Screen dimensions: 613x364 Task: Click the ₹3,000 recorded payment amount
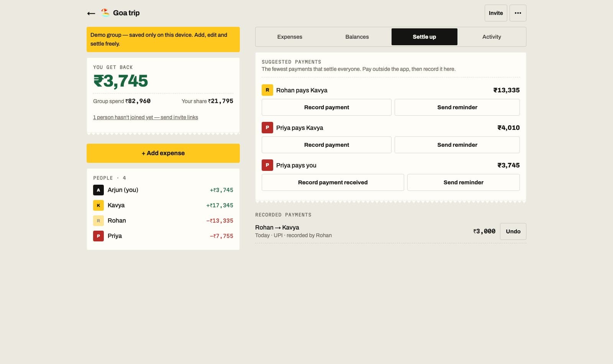pyautogui.click(x=484, y=231)
